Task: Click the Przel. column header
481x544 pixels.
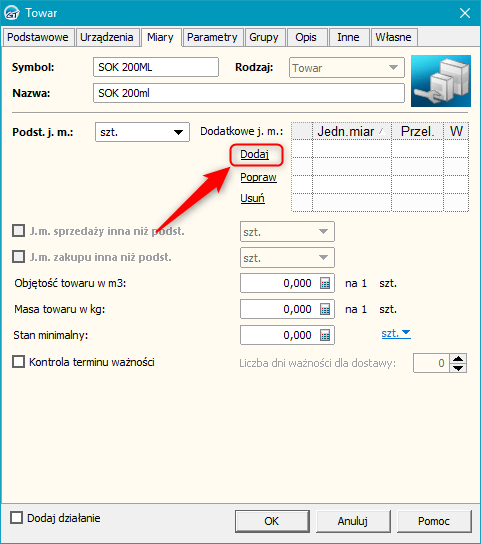Action: (417, 131)
